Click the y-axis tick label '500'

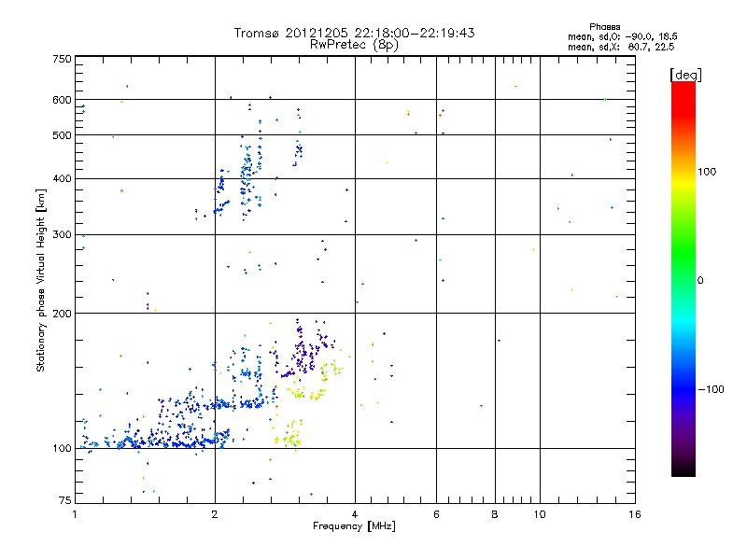click(x=62, y=135)
